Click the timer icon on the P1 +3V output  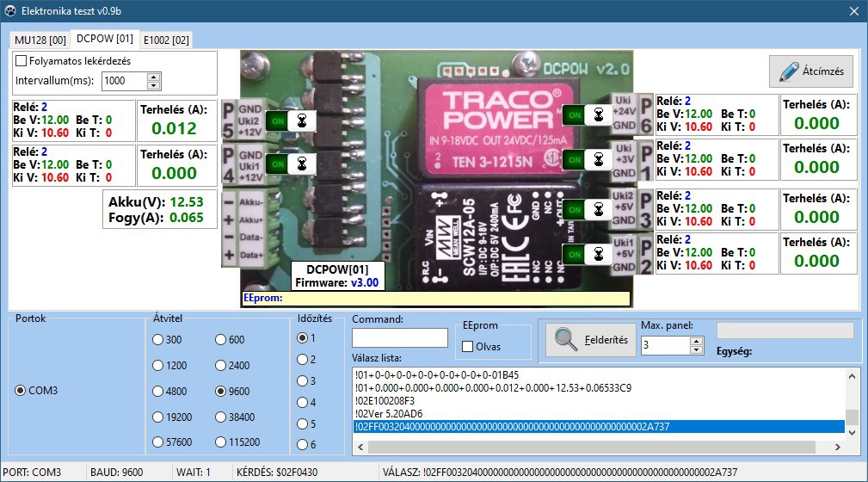click(x=597, y=160)
